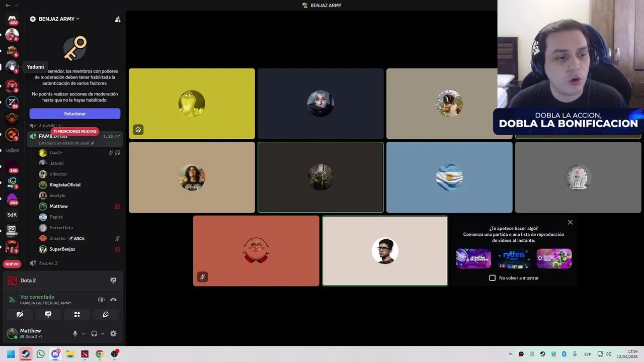Open the server icon with 340 badge
This screenshot has height=362, width=644.
12,166
